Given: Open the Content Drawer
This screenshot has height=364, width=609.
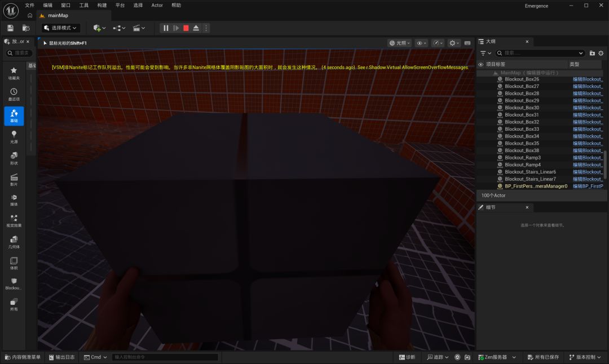Looking at the screenshot, I should (x=23, y=357).
